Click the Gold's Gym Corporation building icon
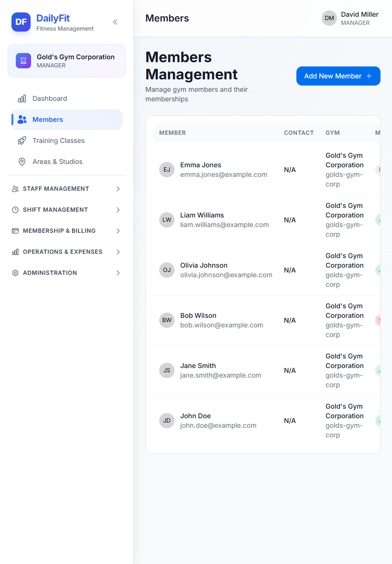The height and width of the screenshot is (564, 392). click(23, 61)
